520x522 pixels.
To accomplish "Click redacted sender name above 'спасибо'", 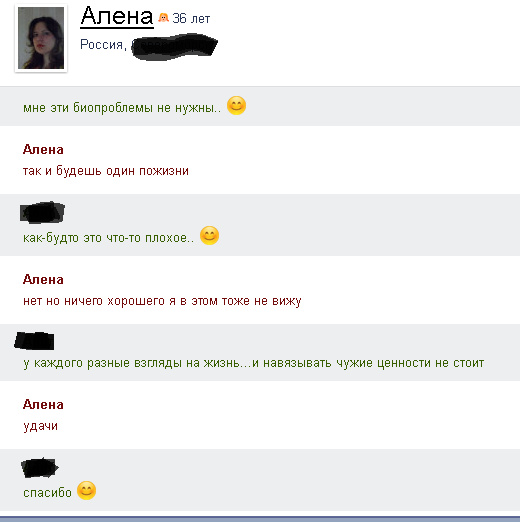I will (x=40, y=467).
